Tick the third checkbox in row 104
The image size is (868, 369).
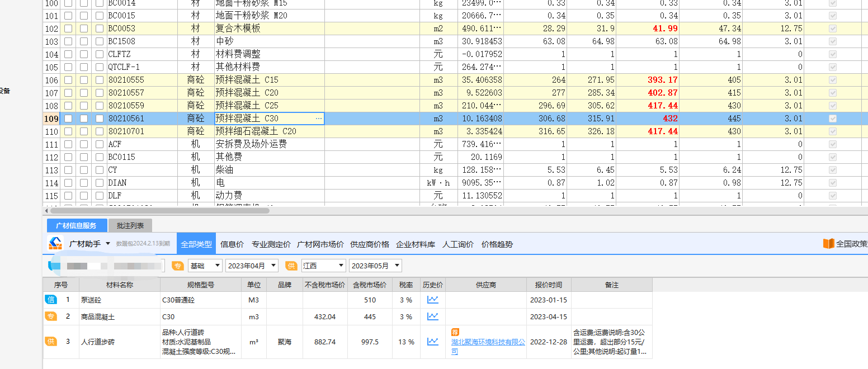click(100, 54)
